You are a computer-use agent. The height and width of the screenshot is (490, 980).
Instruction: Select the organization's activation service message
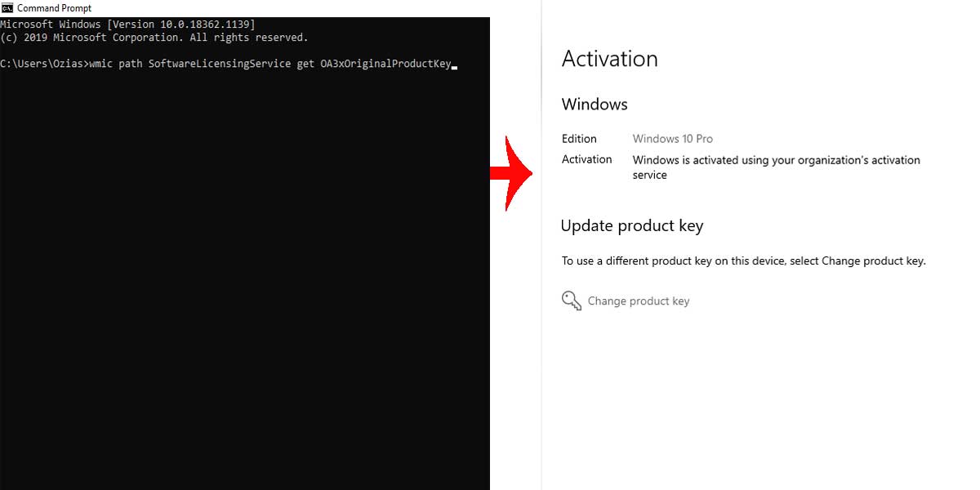pyautogui.click(x=776, y=167)
